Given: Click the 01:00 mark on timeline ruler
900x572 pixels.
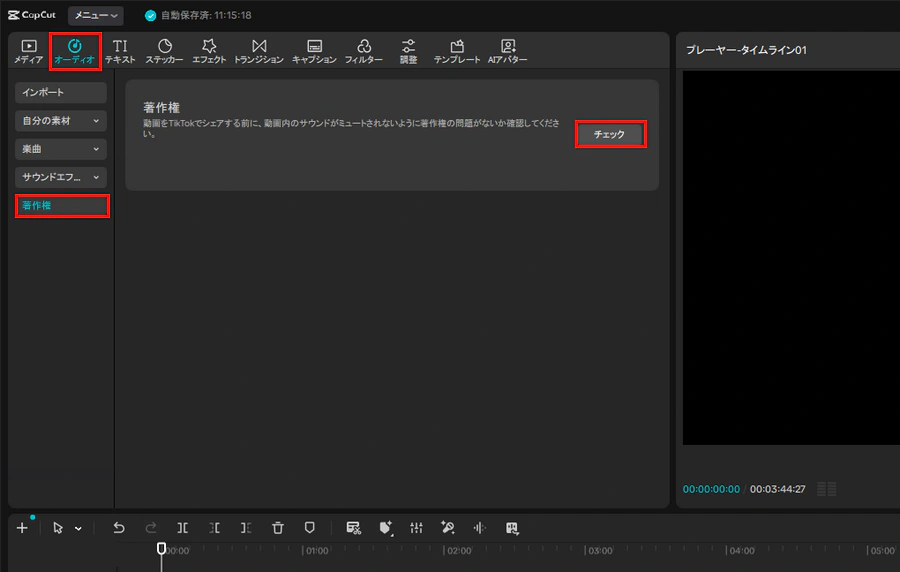Looking at the screenshot, I should pos(317,551).
